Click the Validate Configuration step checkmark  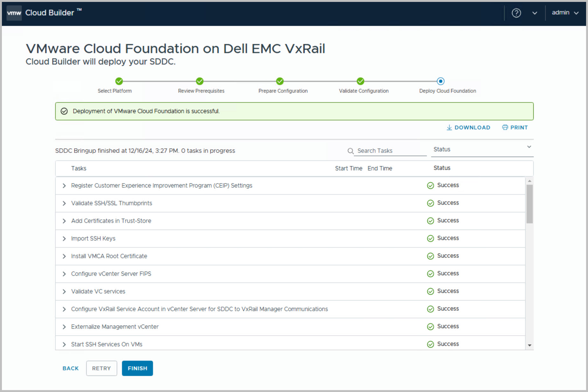(360, 81)
